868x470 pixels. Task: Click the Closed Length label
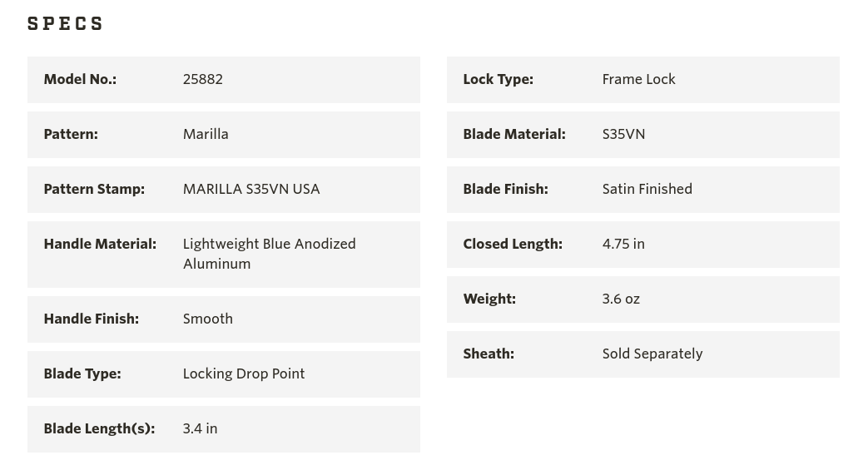[513, 244]
